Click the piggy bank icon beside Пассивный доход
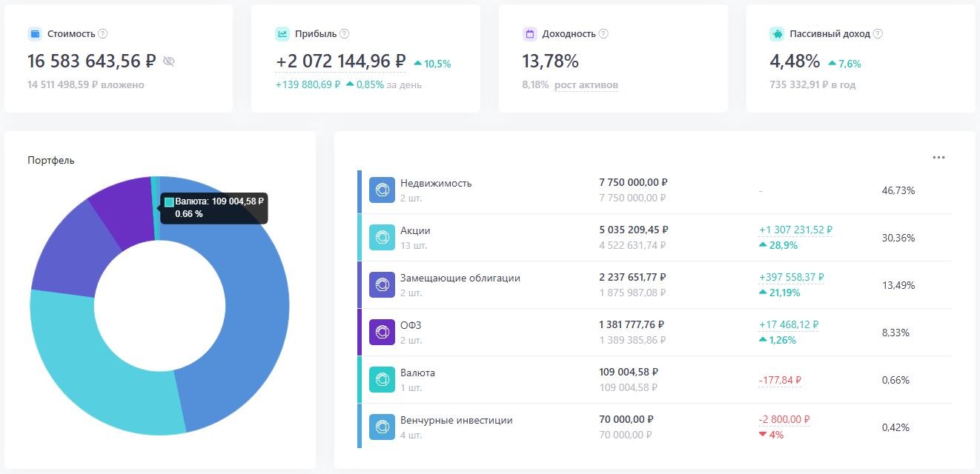This screenshot has width=980, height=474. pos(777,33)
